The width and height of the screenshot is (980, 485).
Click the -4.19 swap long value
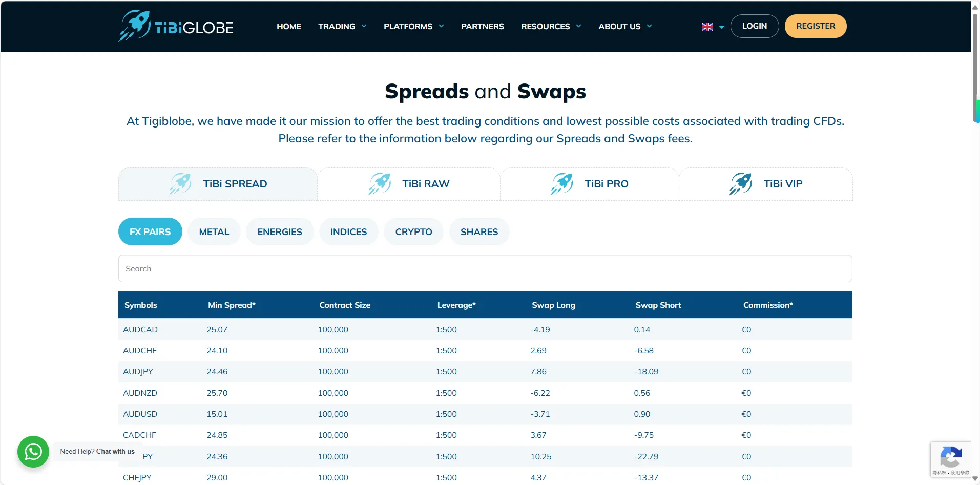tap(540, 329)
